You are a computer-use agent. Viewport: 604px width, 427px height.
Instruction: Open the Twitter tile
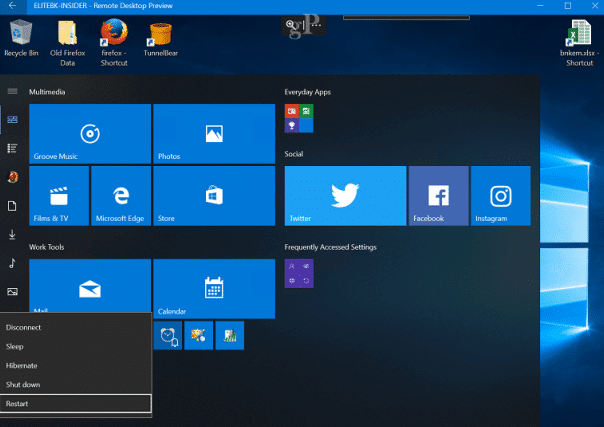[346, 196]
